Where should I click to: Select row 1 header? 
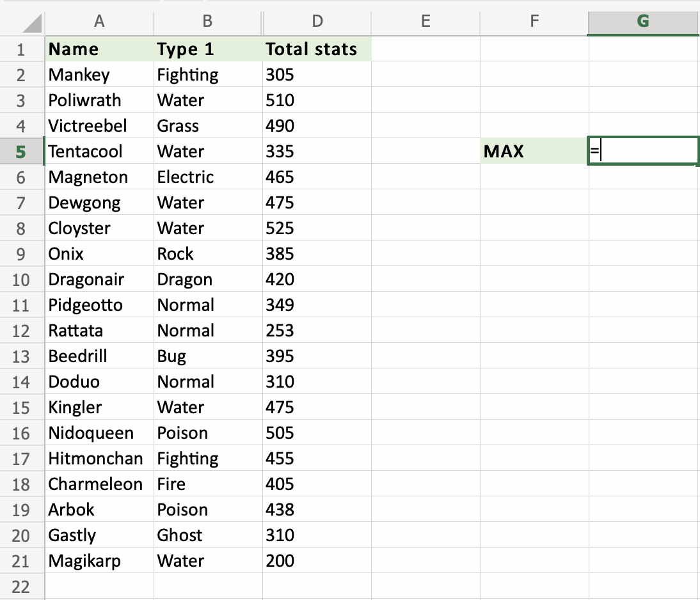(22, 49)
